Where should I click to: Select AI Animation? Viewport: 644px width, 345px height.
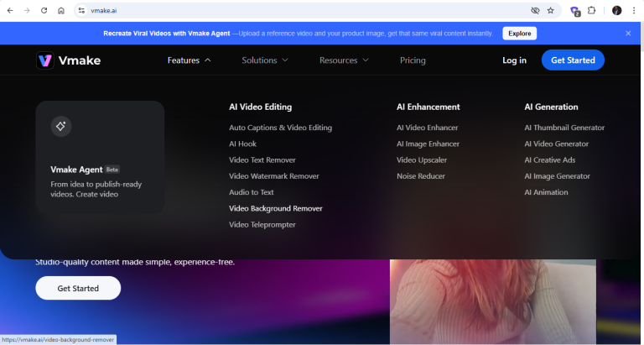pos(546,192)
